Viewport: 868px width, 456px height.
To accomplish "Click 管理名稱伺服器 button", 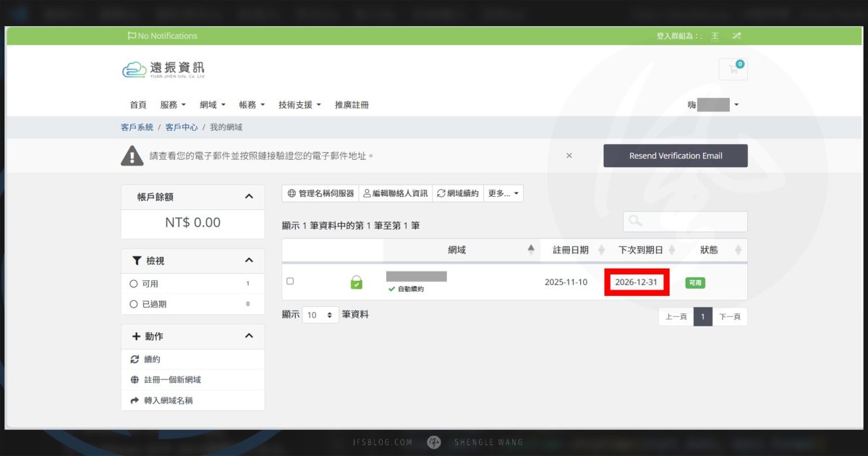I will tap(320, 193).
